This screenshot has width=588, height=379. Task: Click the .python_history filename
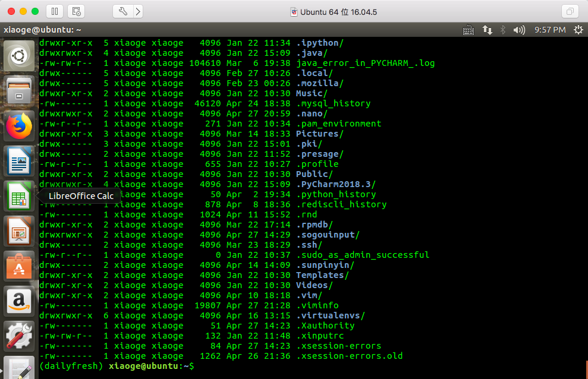point(336,195)
